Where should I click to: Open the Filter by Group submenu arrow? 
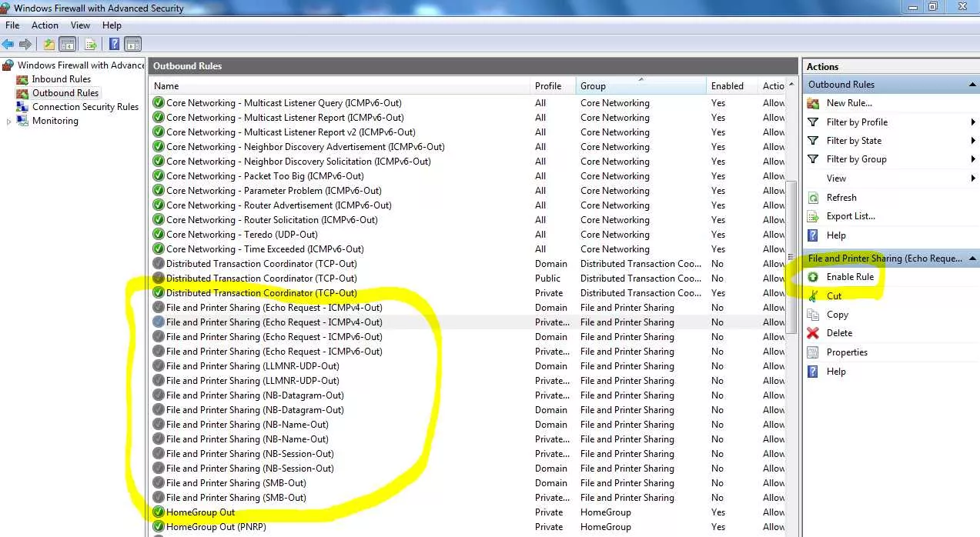pyautogui.click(x=973, y=159)
